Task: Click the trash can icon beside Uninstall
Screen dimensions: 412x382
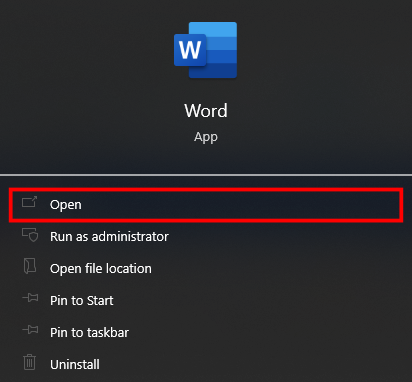Action: pyautogui.click(x=29, y=362)
